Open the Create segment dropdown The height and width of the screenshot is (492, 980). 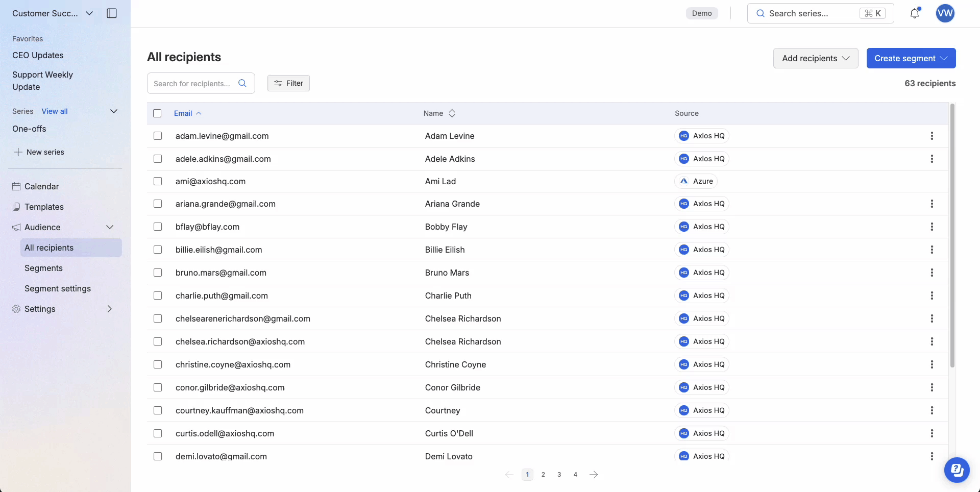point(911,58)
